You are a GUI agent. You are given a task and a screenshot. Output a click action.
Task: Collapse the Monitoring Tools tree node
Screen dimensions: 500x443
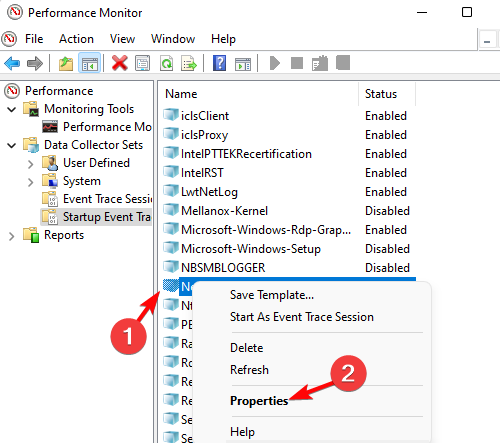click(12, 109)
